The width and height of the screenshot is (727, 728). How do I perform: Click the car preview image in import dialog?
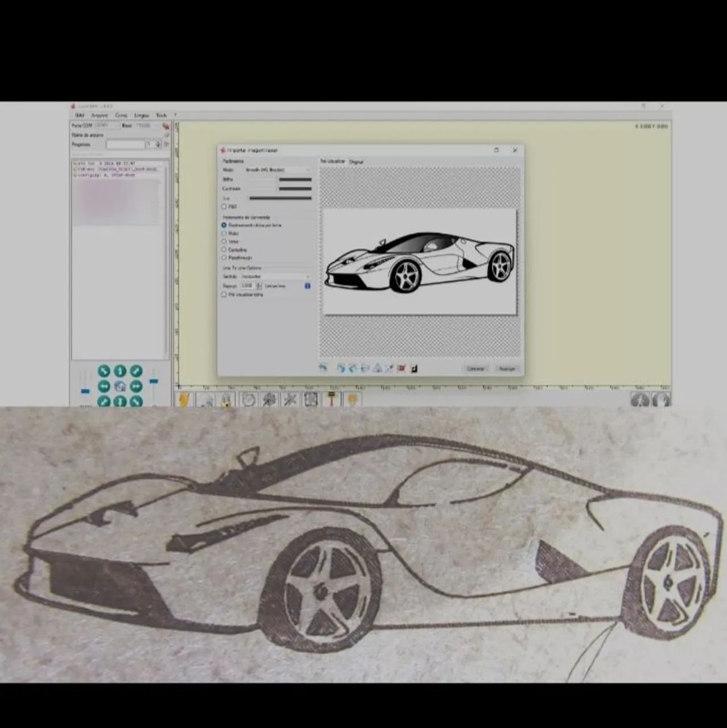click(x=420, y=262)
